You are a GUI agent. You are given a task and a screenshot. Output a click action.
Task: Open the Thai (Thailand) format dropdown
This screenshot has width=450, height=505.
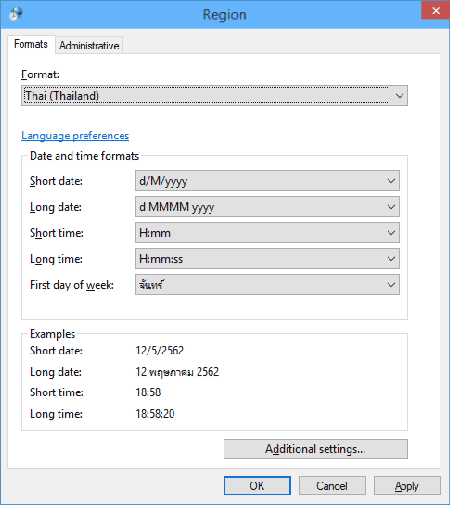click(214, 96)
